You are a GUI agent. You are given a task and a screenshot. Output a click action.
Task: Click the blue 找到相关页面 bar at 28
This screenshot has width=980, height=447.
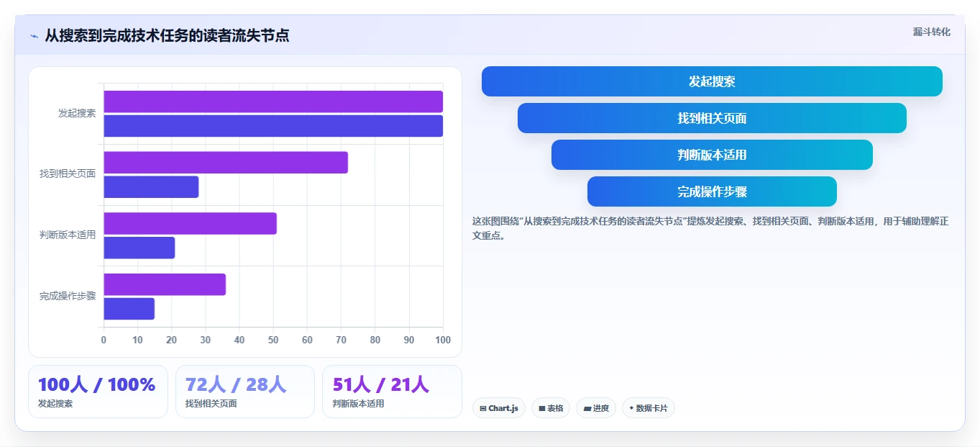[151, 187]
